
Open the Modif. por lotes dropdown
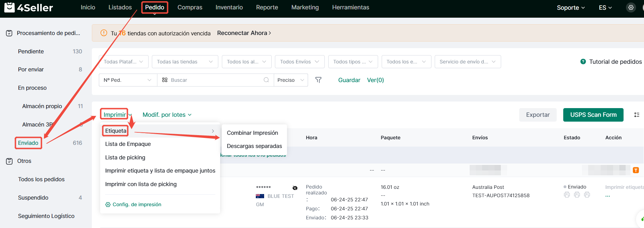click(167, 115)
